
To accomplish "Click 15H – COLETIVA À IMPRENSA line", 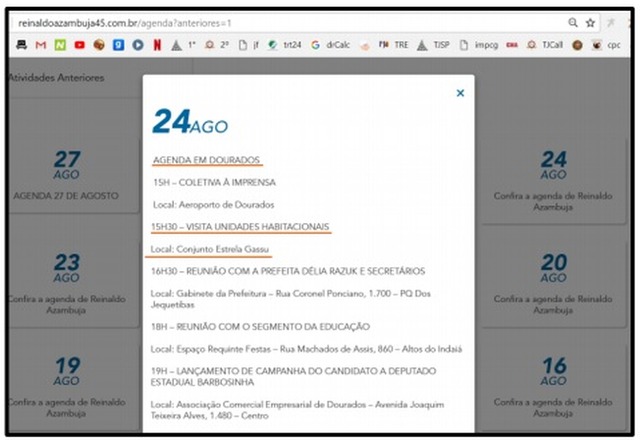I will 214,182.
